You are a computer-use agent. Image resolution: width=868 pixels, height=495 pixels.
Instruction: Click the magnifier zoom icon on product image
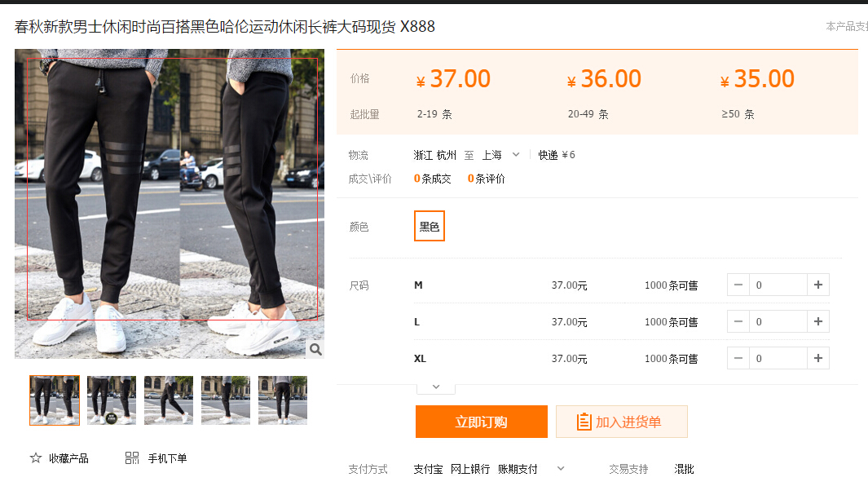pyautogui.click(x=315, y=350)
